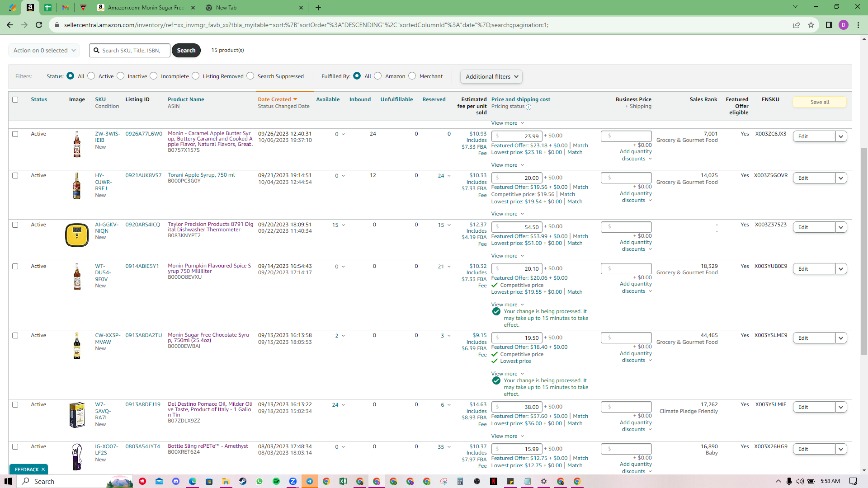Expand View more for Taylor Thermometer pricing

coord(508,256)
